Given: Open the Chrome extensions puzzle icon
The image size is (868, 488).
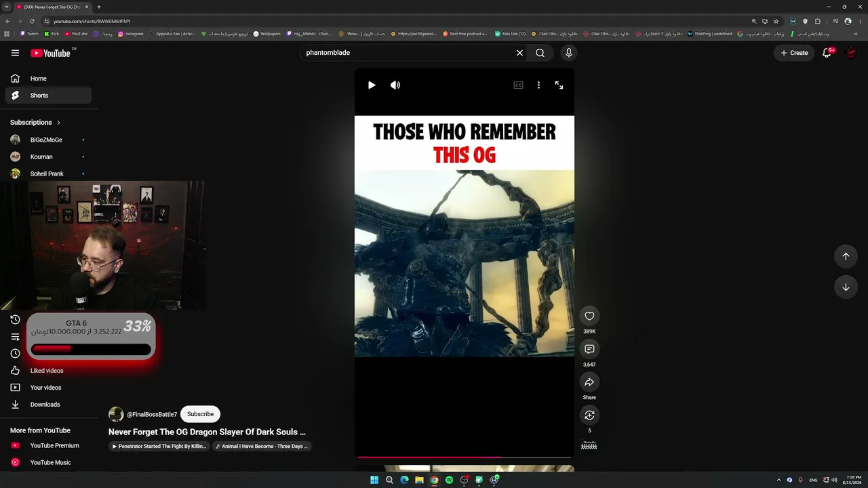Looking at the screenshot, I should (818, 21).
